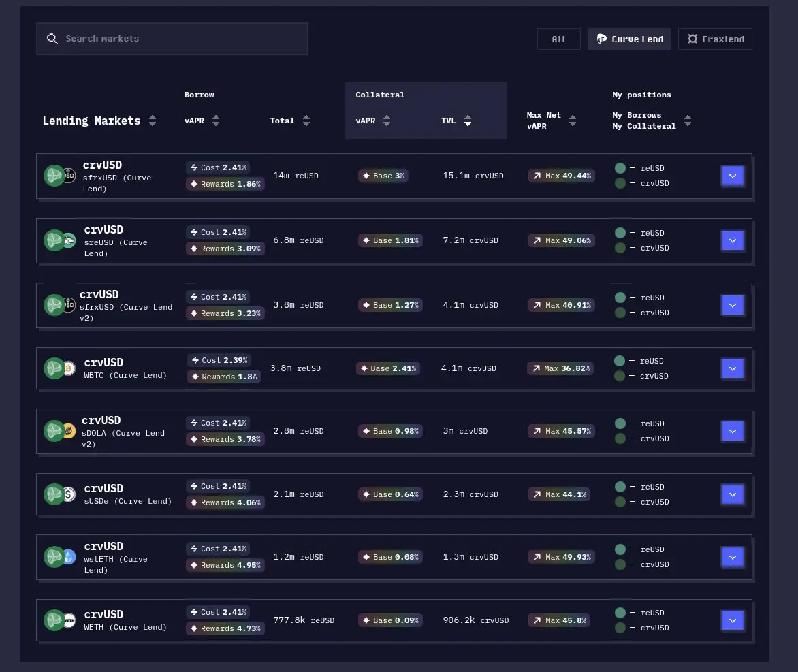Expand the WBTC (Curve Lend) market row

[x=733, y=368]
